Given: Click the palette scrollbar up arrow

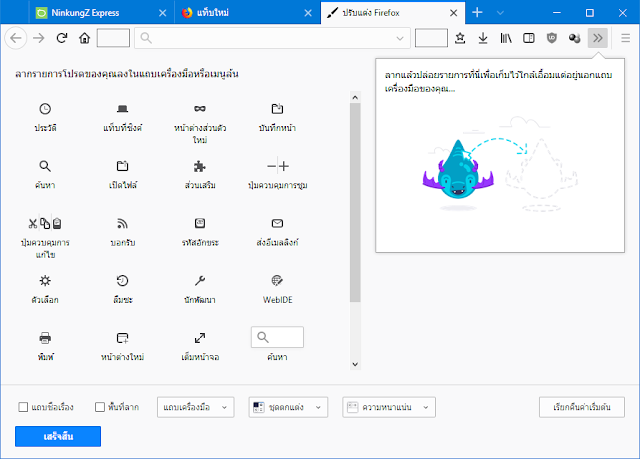Looking at the screenshot, I should [x=355, y=97].
